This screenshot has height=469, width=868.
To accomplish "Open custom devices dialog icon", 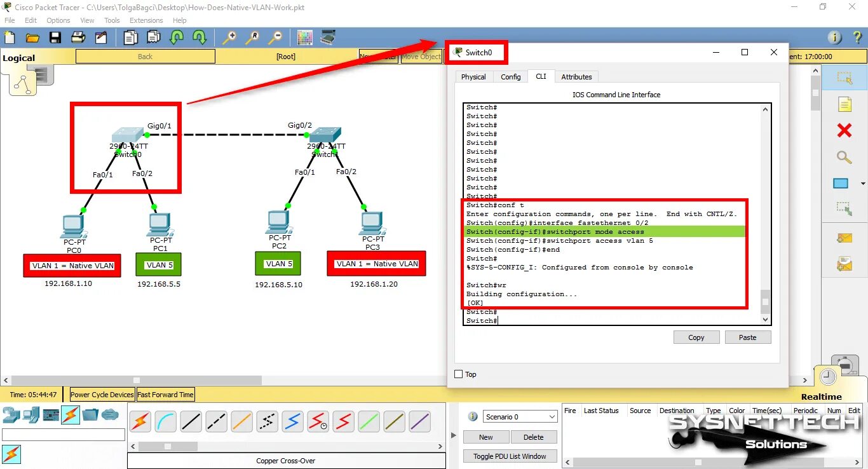I will [x=328, y=37].
